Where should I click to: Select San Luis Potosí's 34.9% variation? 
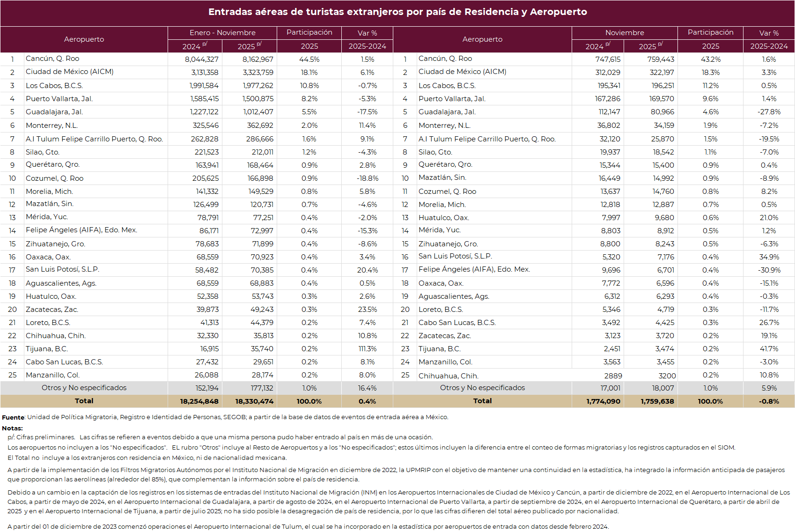click(x=769, y=257)
